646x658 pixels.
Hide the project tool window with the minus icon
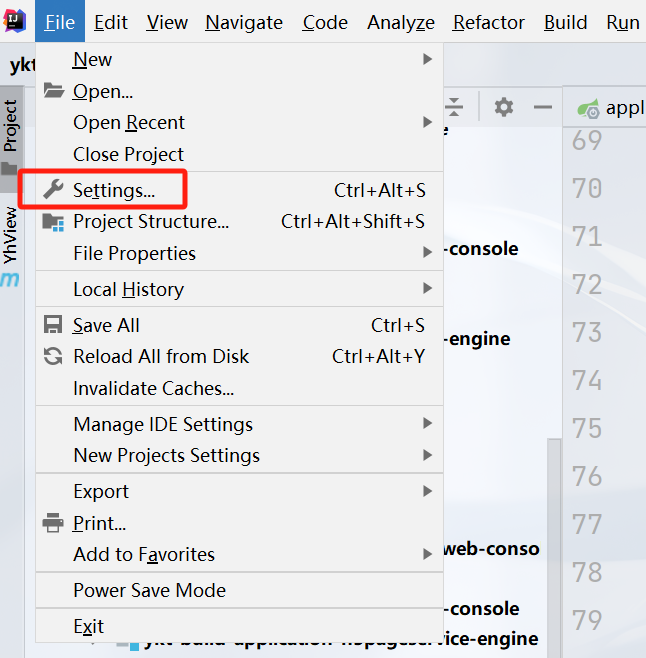pyautogui.click(x=542, y=107)
